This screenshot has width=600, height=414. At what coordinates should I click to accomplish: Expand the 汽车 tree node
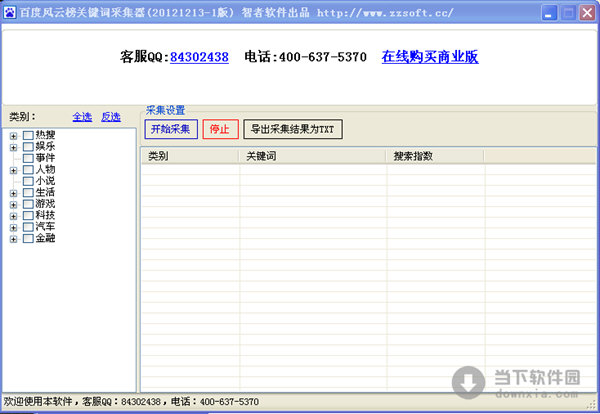[13, 227]
